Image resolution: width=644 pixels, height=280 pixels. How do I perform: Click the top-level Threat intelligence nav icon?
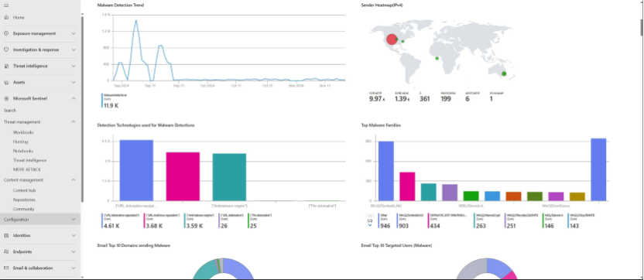(x=6, y=66)
